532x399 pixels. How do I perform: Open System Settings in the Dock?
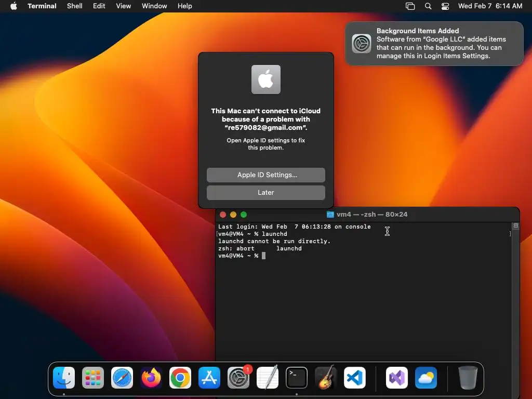point(238,378)
